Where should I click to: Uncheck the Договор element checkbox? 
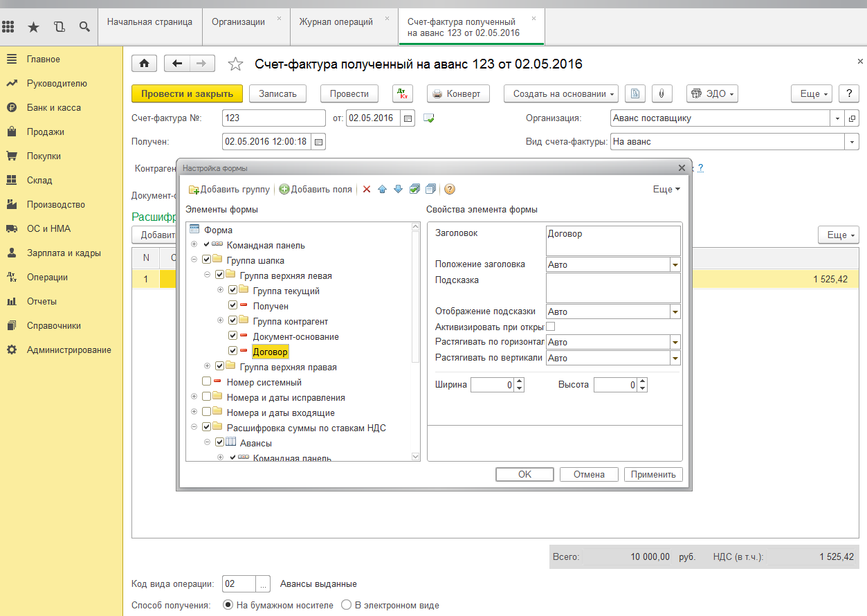pyautogui.click(x=233, y=352)
